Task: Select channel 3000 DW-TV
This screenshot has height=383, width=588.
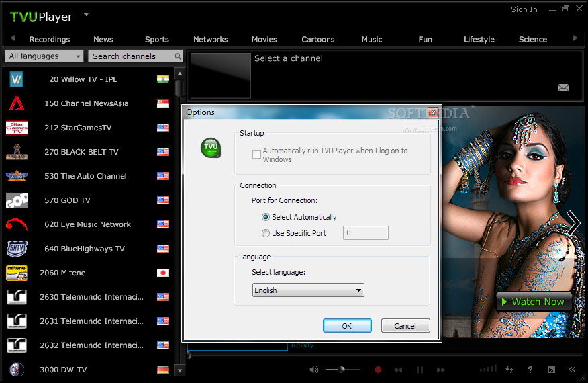Action: click(x=89, y=370)
